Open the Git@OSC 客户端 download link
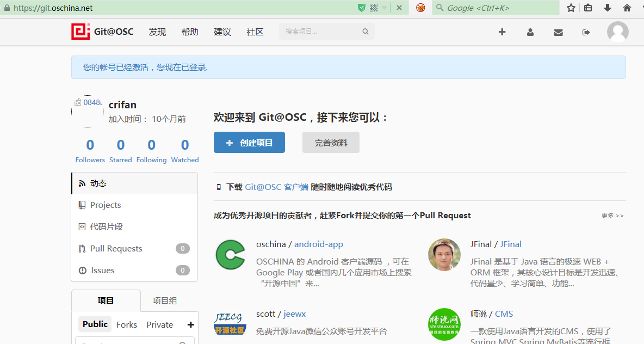Screen dimensions: 644x344 pos(276,187)
